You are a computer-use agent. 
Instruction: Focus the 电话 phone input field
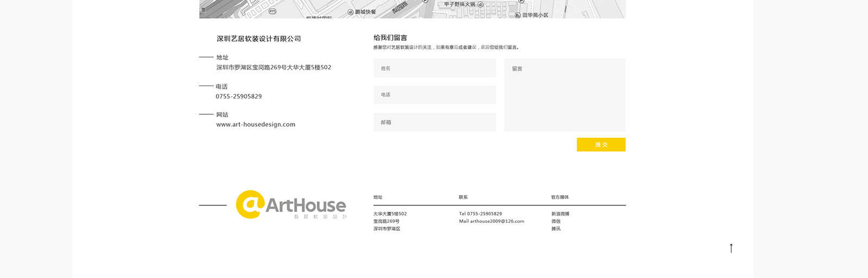[435, 95]
